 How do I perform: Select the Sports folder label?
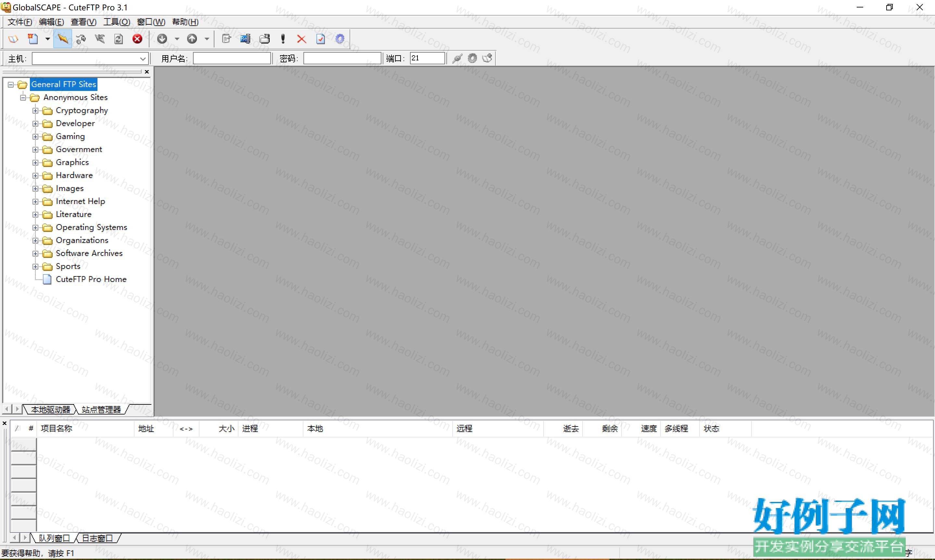click(68, 266)
